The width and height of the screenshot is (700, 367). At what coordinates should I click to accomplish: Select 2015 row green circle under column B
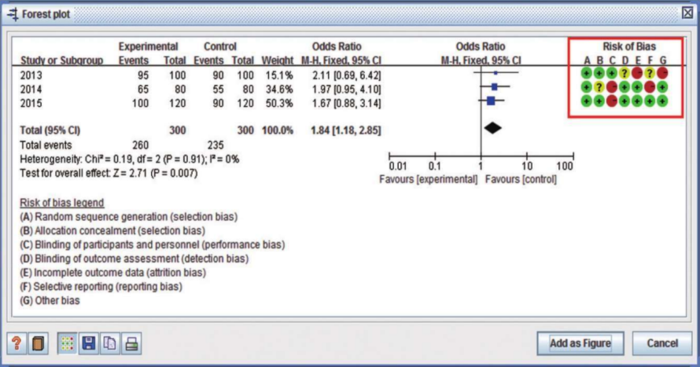(599, 101)
